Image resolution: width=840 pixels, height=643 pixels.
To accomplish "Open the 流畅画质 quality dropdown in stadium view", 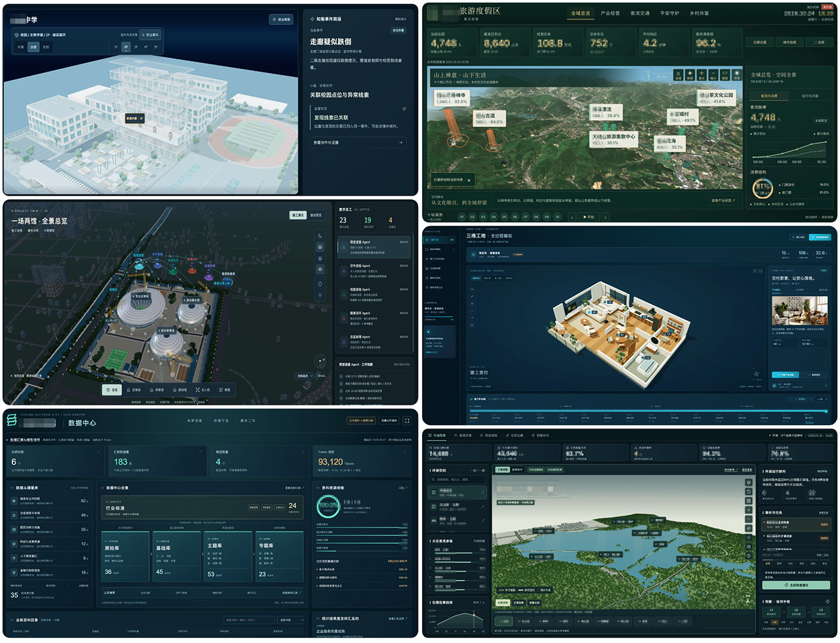I will pyautogui.click(x=303, y=377).
